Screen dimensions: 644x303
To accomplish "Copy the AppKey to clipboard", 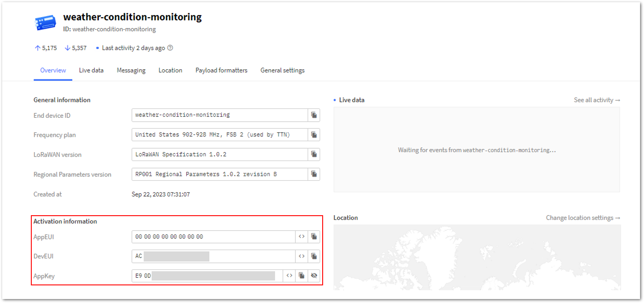I will pyautogui.click(x=302, y=276).
